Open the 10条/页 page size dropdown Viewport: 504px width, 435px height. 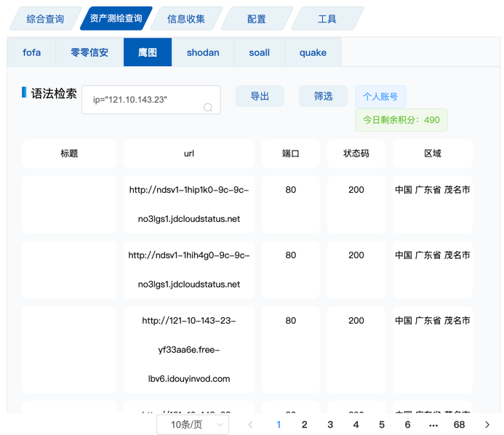tap(193, 425)
